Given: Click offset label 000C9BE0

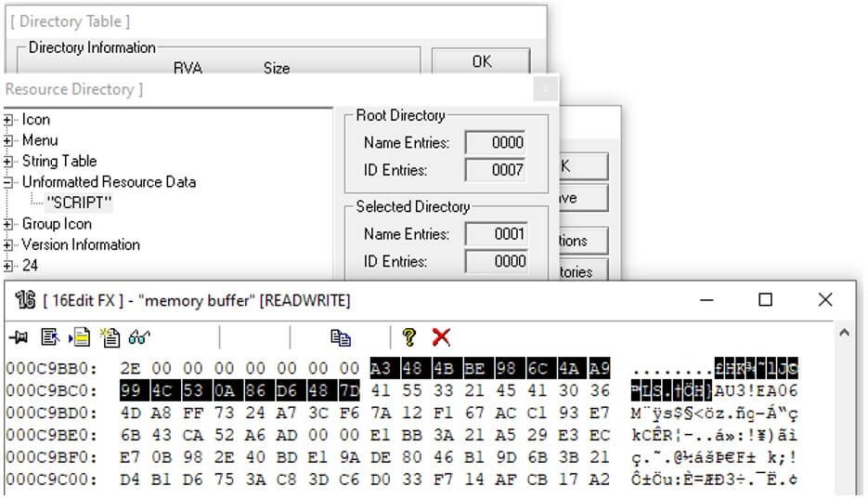Looking at the screenshot, I should (51, 435).
